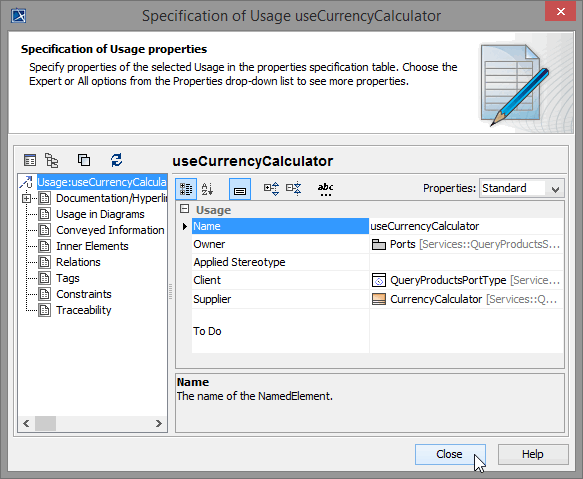Toggle the categorized view button
Viewport: 583px width, 479px height.
tap(186, 189)
